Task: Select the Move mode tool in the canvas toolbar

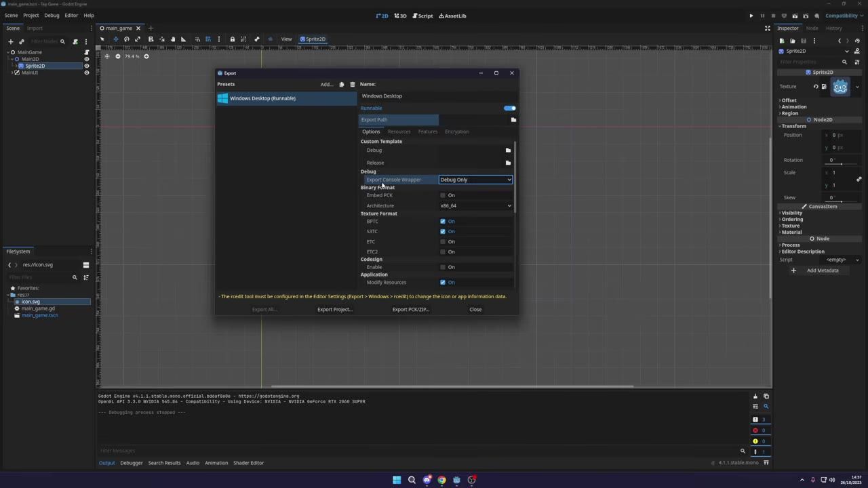Action: click(115, 39)
